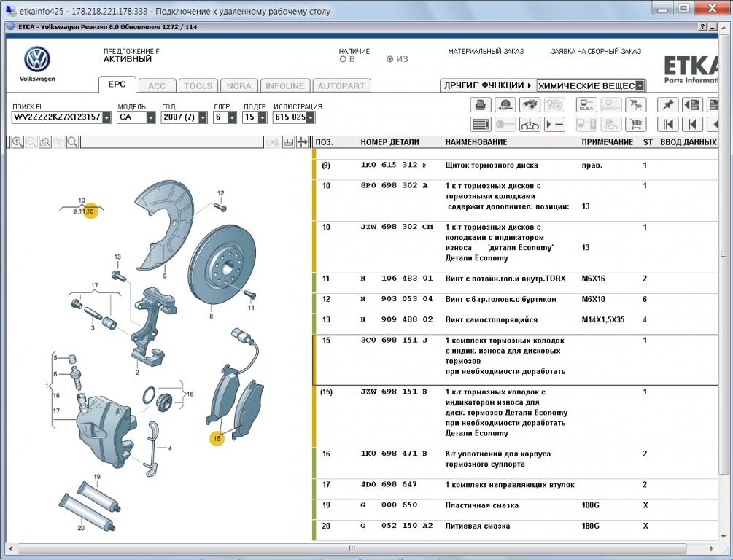
Task: Click the ПРИМЕЧАНИЕ column header
Action: pyautogui.click(x=608, y=142)
